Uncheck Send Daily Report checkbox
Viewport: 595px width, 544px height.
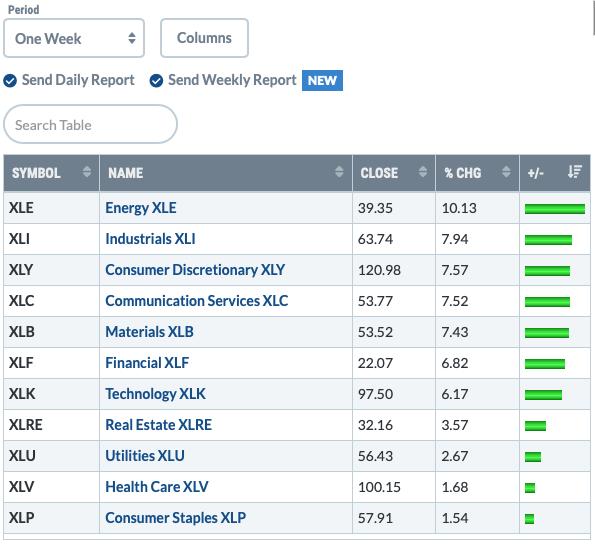tap(10, 80)
